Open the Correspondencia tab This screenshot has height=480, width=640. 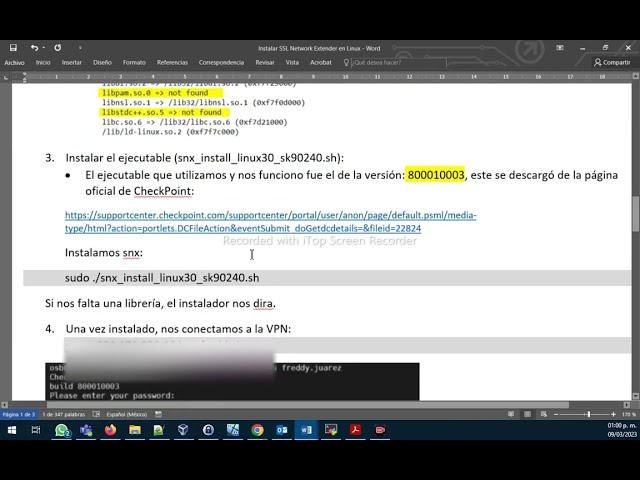tap(221, 62)
